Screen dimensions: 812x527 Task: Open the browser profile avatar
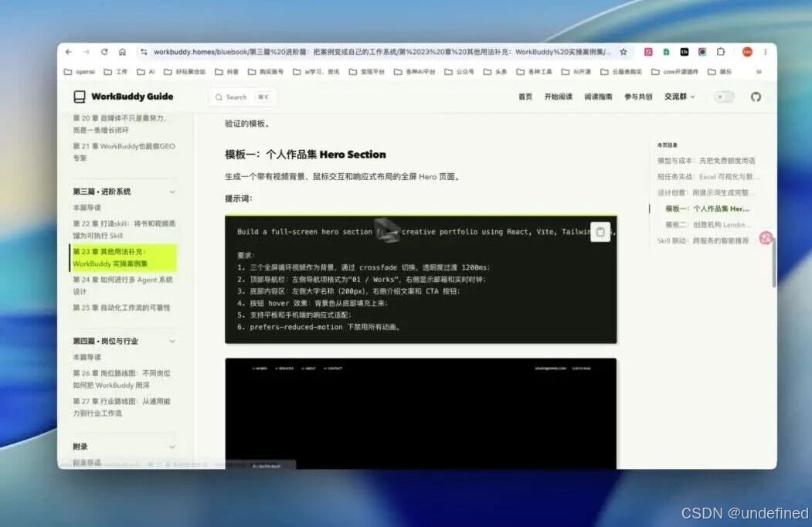click(x=747, y=52)
